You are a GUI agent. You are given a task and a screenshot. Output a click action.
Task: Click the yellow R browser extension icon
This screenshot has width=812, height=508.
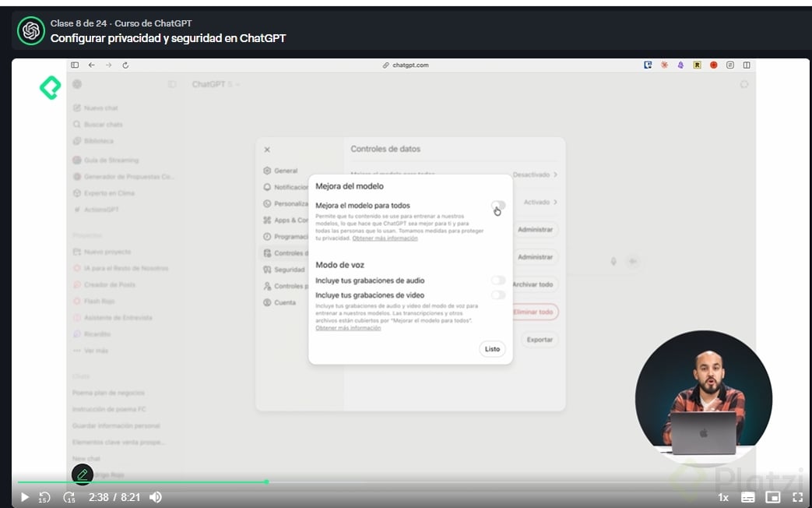click(697, 65)
